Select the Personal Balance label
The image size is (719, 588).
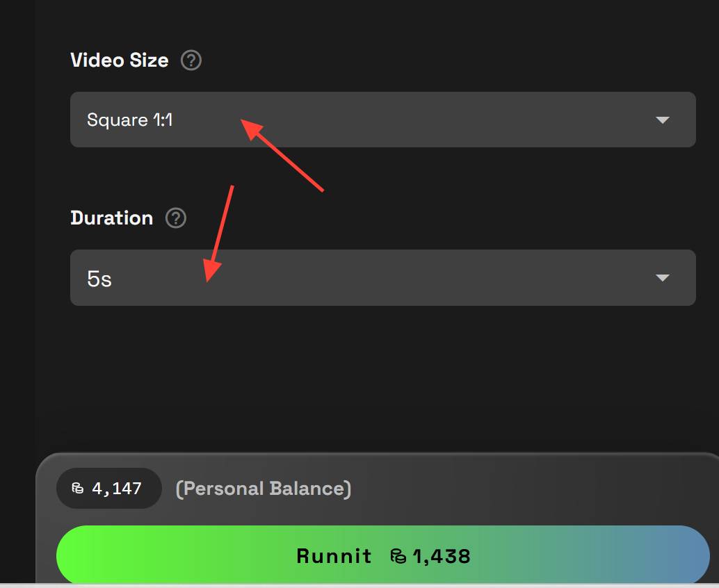[265, 489]
